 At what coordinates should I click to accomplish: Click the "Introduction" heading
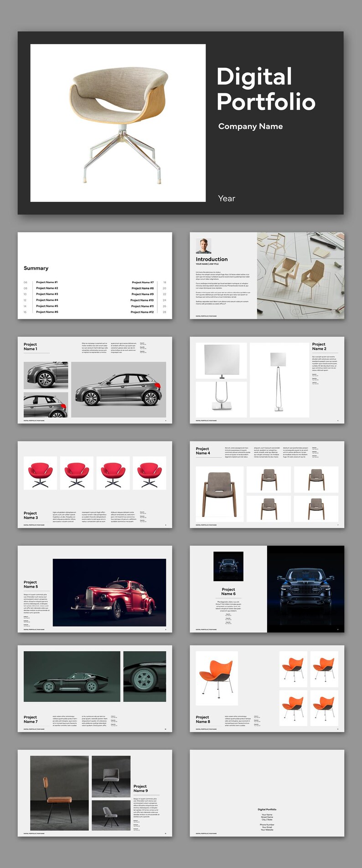[212, 259]
